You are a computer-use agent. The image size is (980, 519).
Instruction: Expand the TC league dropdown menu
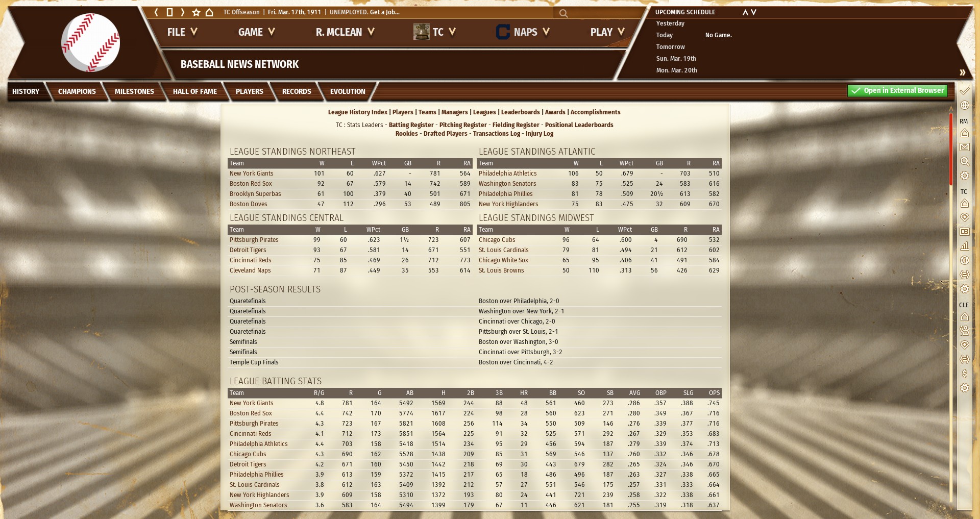[x=434, y=32]
